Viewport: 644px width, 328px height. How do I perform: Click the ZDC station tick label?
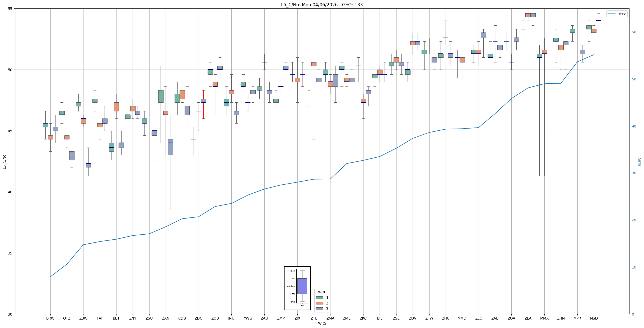[198, 318]
